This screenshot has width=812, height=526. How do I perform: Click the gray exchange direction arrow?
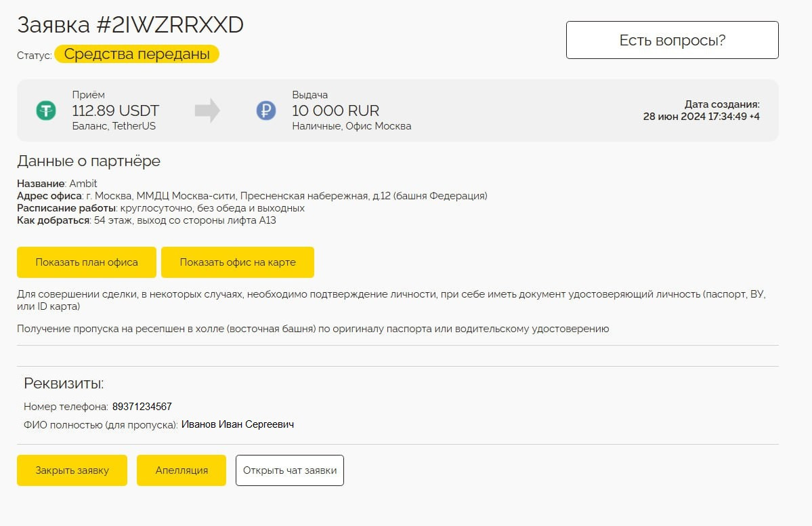207,110
